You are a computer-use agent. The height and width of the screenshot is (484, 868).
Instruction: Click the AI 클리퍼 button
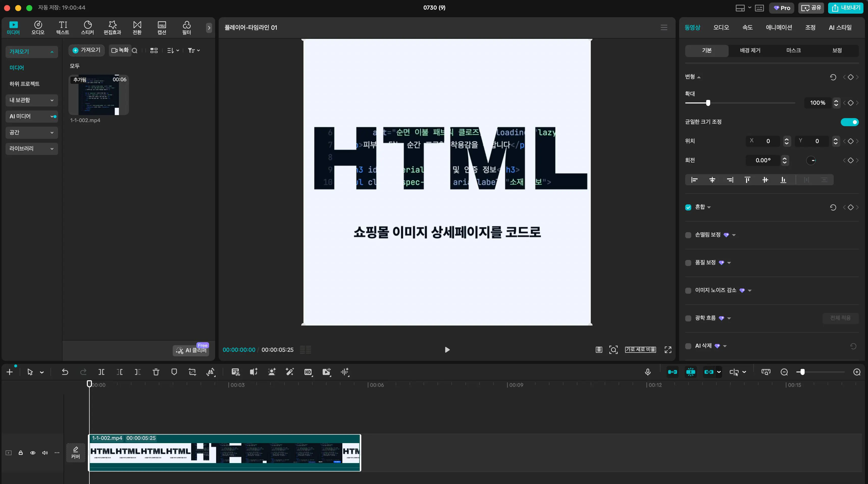click(x=191, y=350)
